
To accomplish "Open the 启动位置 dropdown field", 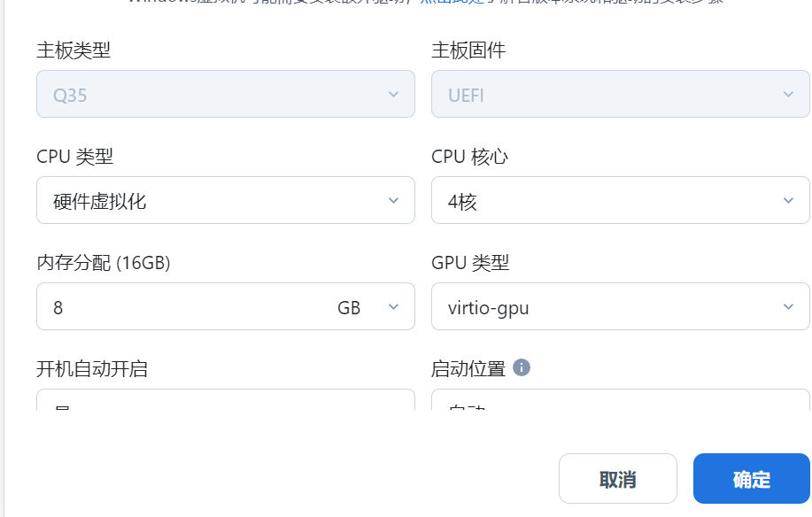I will [x=621, y=399].
